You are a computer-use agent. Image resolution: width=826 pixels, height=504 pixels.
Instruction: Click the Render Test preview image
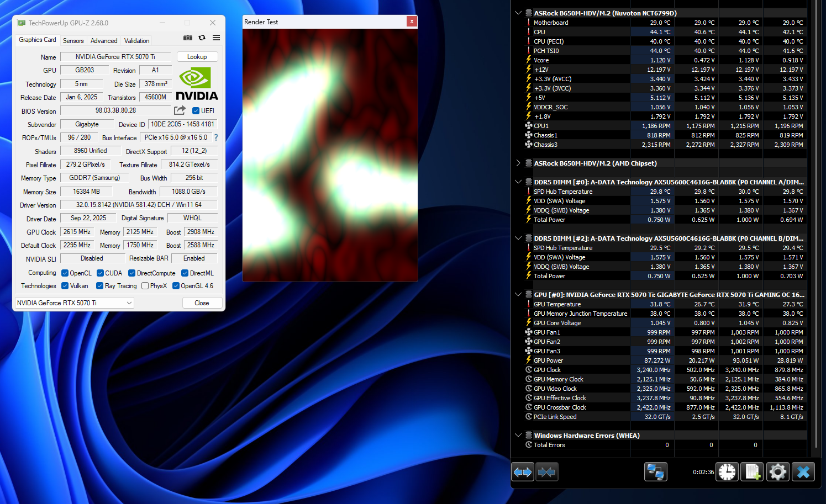[x=330, y=155]
